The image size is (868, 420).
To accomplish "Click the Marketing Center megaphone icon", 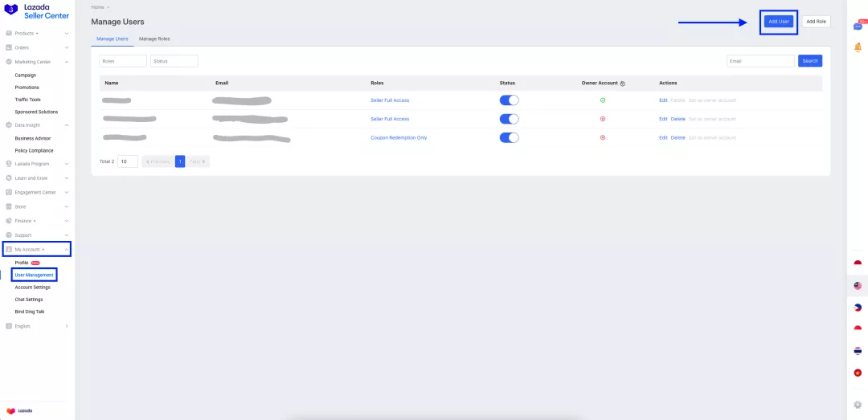I will [9, 62].
